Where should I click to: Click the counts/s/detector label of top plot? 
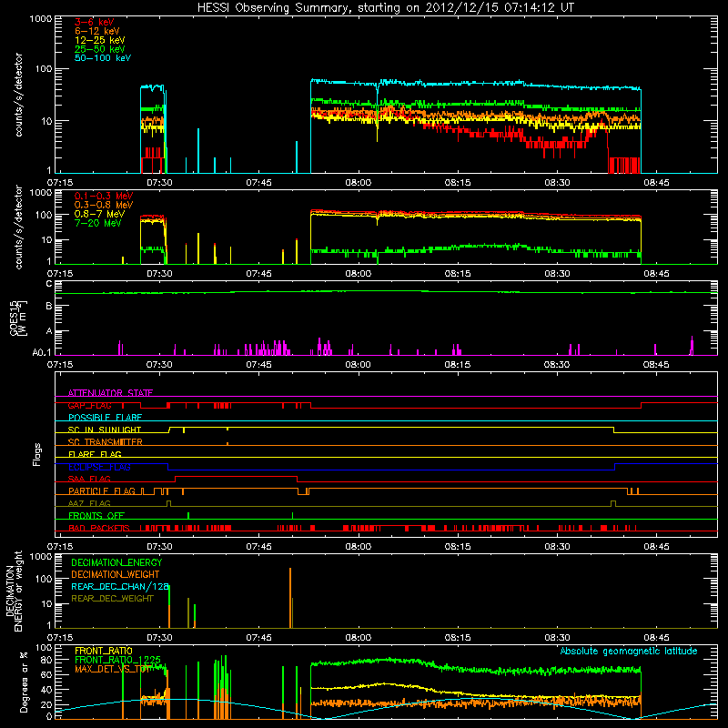(x=18, y=95)
